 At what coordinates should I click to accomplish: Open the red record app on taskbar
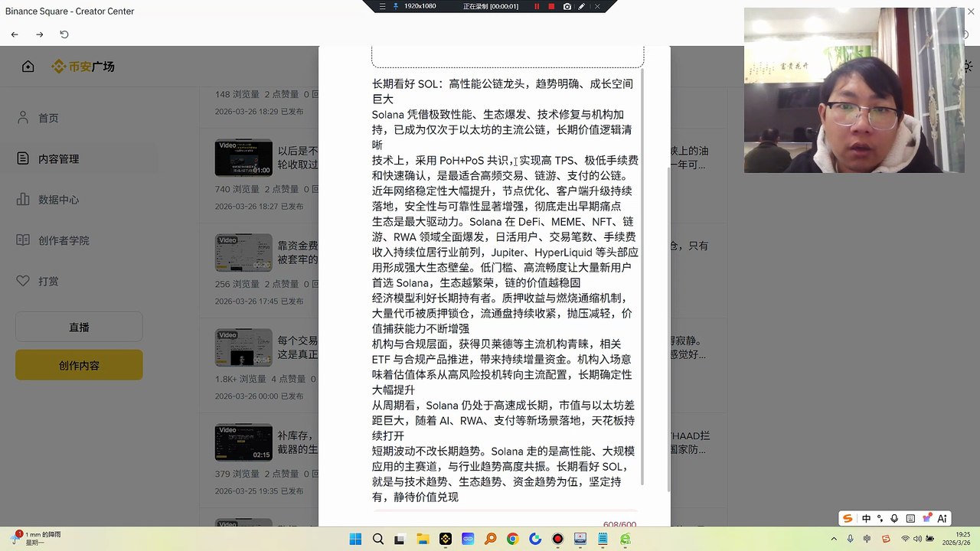[x=558, y=539]
